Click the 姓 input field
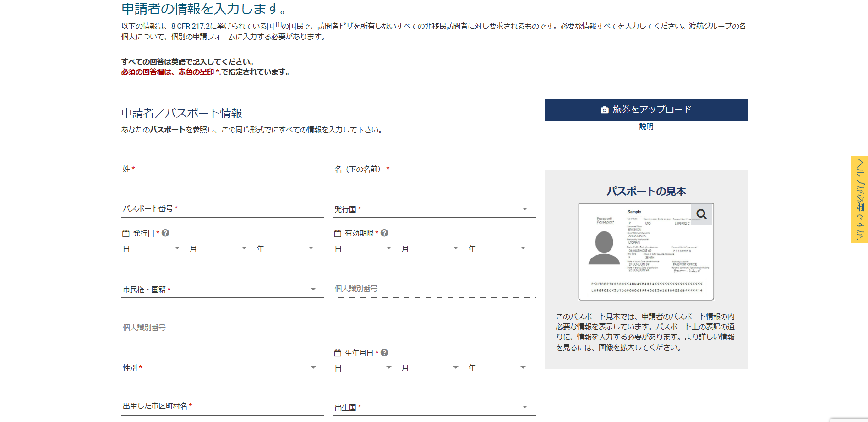This screenshot has height=422, width=868. point(222,170)
